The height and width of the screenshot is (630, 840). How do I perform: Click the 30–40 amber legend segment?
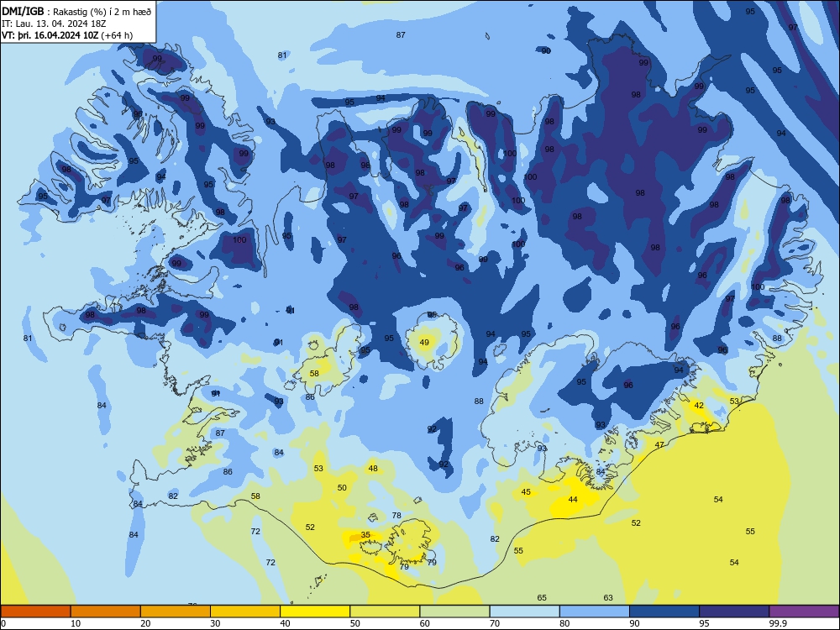[245, 612]
